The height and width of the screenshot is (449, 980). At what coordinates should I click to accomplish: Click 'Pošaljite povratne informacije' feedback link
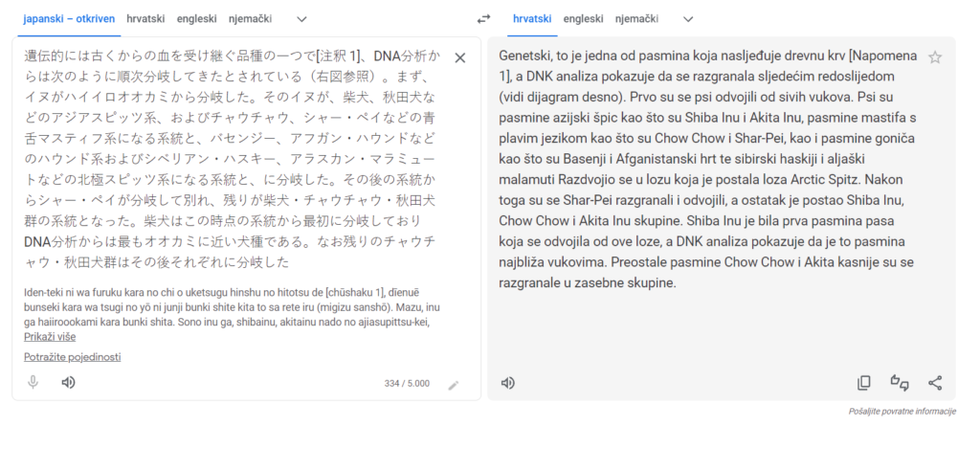pyautogui.click(x=902, y=411)
